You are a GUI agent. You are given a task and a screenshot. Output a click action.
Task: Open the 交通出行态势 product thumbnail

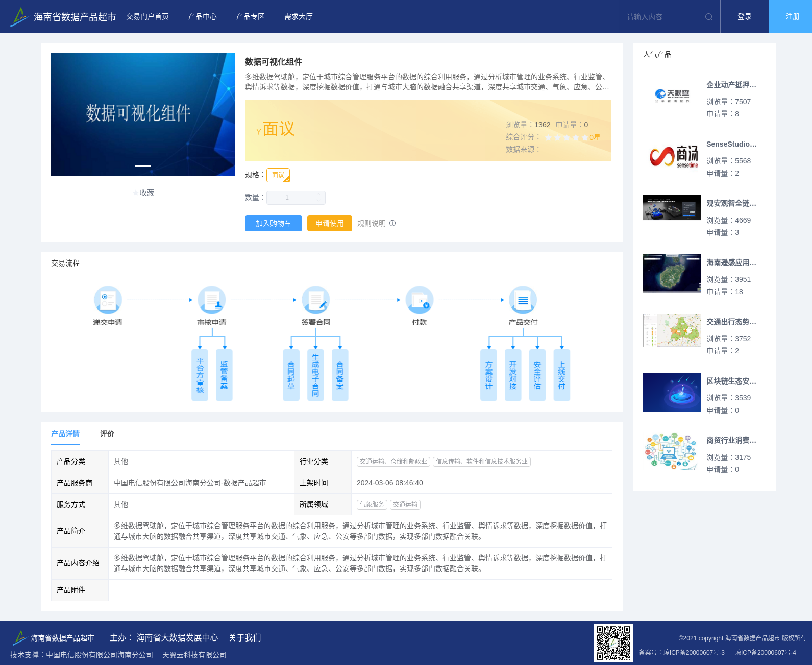pyautogui.click(x=672, y=330)
